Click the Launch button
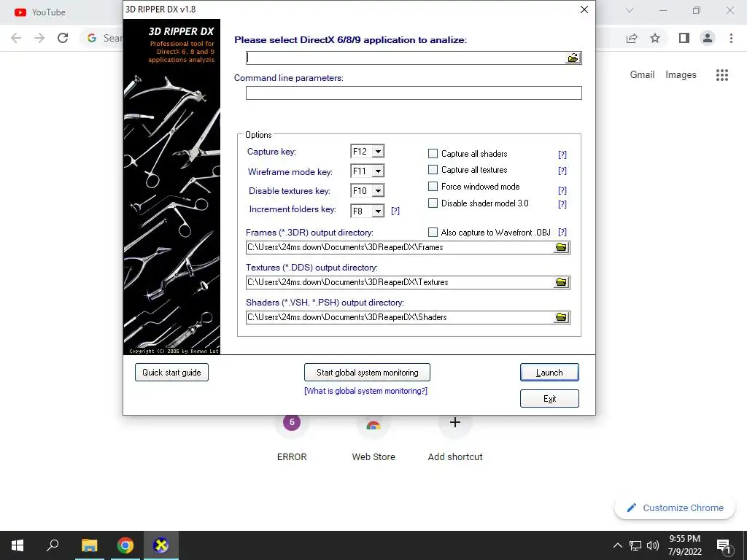747x560 pixels. [549, 373]
